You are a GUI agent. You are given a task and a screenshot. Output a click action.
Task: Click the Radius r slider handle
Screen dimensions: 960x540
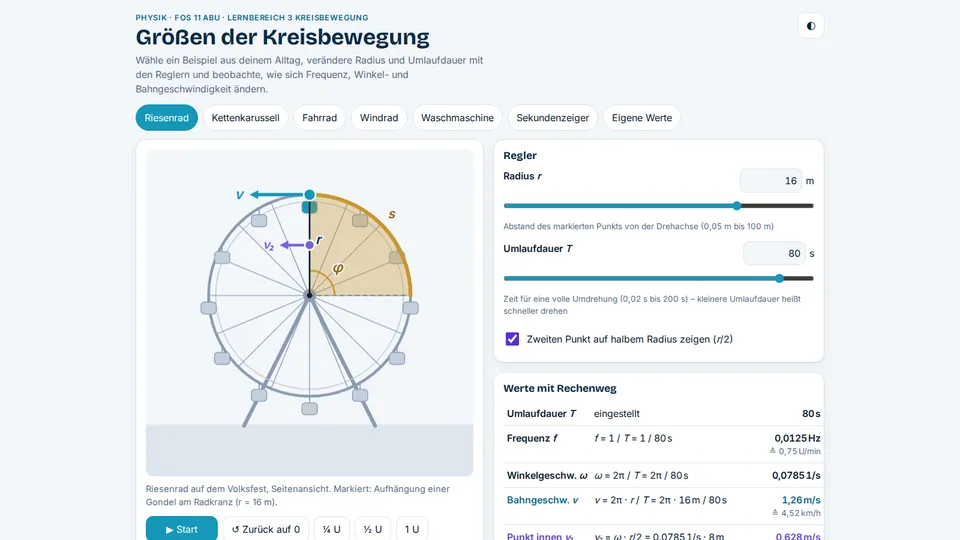tap(737, 206)
